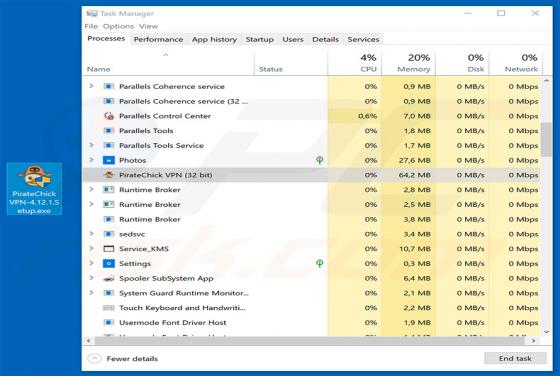Viewport: 560px width, 376px height.
Task: Select the Usermode Font Driver Host row name
Action: pyautogui.click(x=172, y=322)
